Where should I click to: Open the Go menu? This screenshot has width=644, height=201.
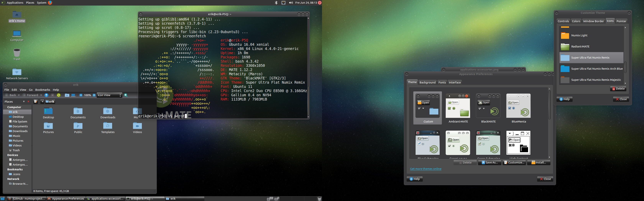point(31,90)
